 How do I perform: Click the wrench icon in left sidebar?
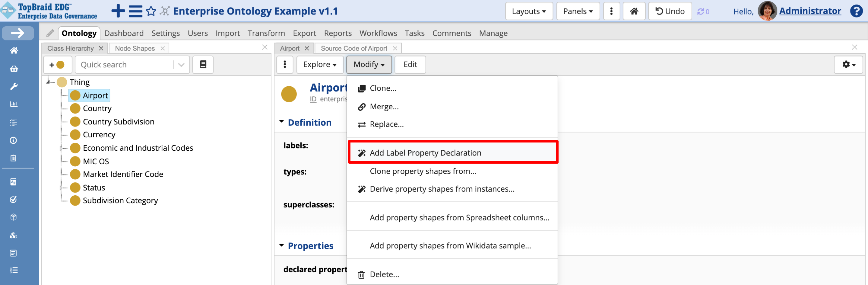[x=14, y=86]
